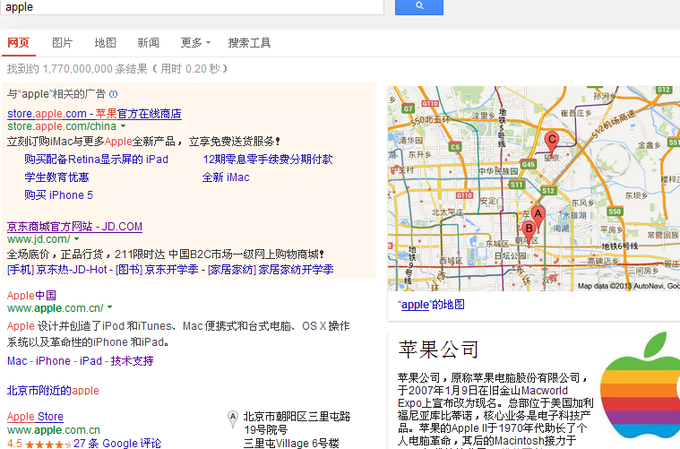Open 京东商城官方网站 - JD.COM link
The image size is (680, 449).
[x=75, y=226]
